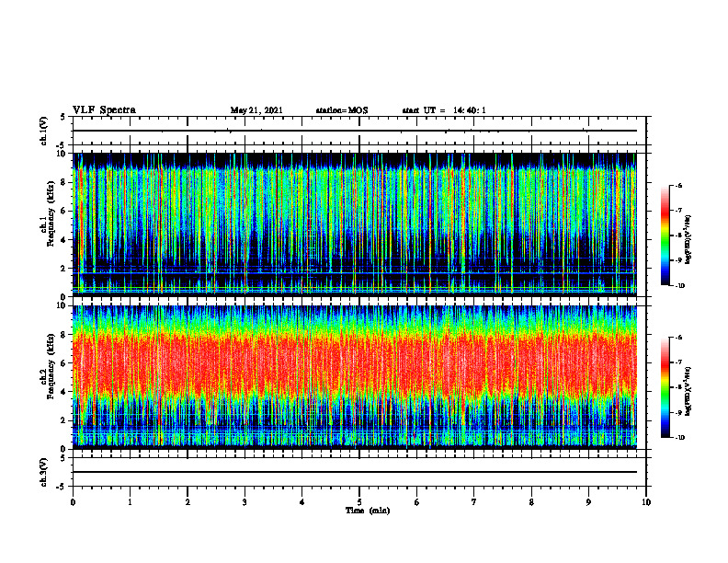The width and height of the screenshot is (728, 563).
Task: Click the "-6" label on the ch.2 color bar
Action: tap(679, 338)
